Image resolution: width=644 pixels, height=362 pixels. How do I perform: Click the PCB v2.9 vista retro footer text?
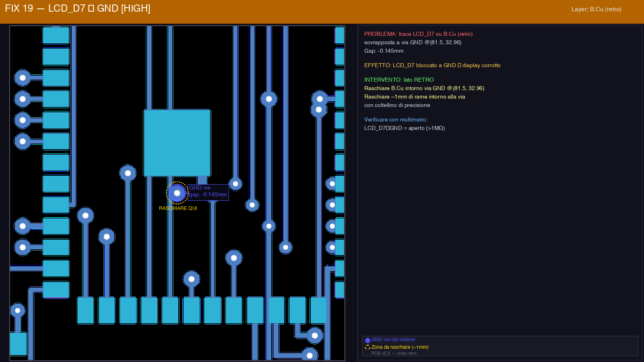pos(394,354)
